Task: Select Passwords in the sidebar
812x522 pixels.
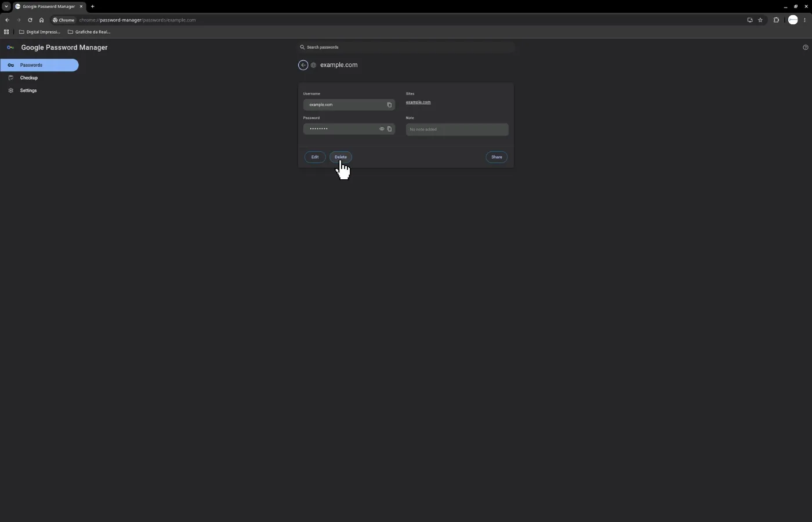Action: pos(39,65)
